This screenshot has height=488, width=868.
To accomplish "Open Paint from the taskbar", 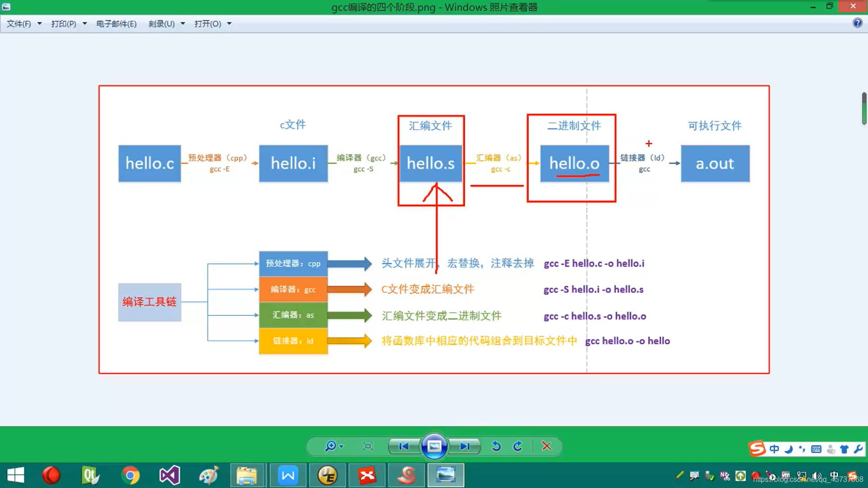I will (x=209, y=475).
